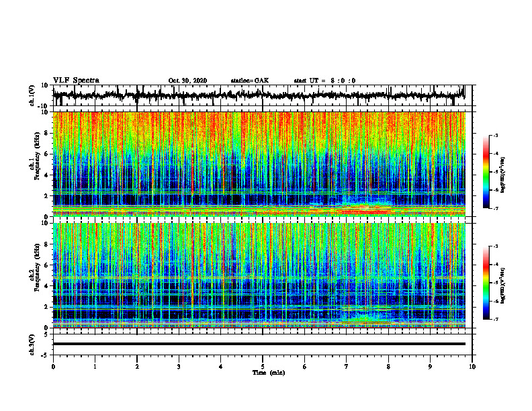This screenshot has height=411, width=532.
Task: Click time-axis tick label "7"
Action: pos(347,367)
